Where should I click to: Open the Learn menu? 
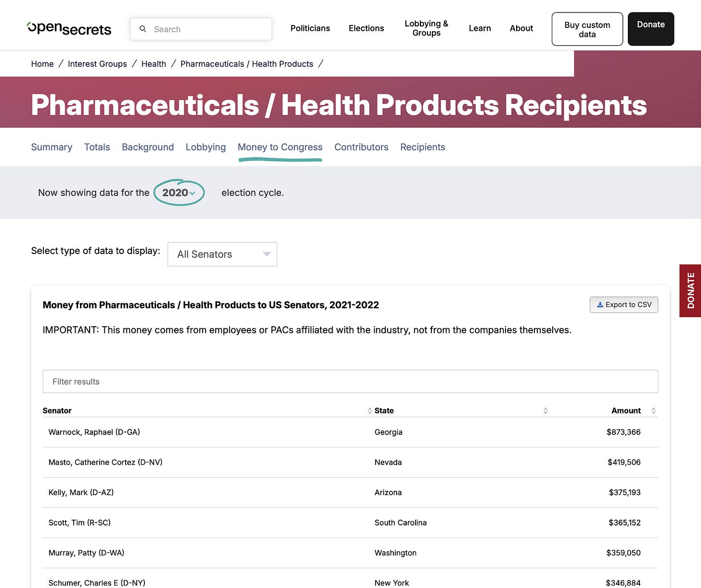click(480, 28)
